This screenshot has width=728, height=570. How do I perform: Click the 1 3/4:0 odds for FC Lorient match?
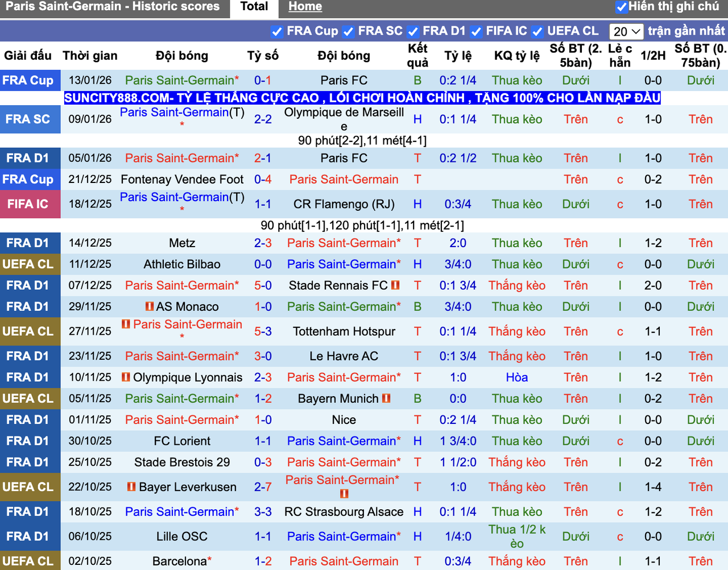tap(458, 441)
